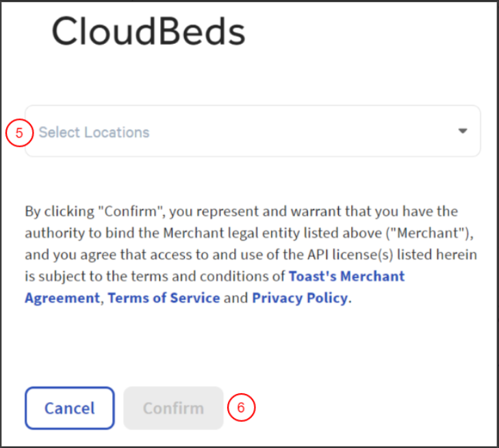499x448 pixels.
Task: View the Privacy Policy link
Action: click(x=300, y=298)
